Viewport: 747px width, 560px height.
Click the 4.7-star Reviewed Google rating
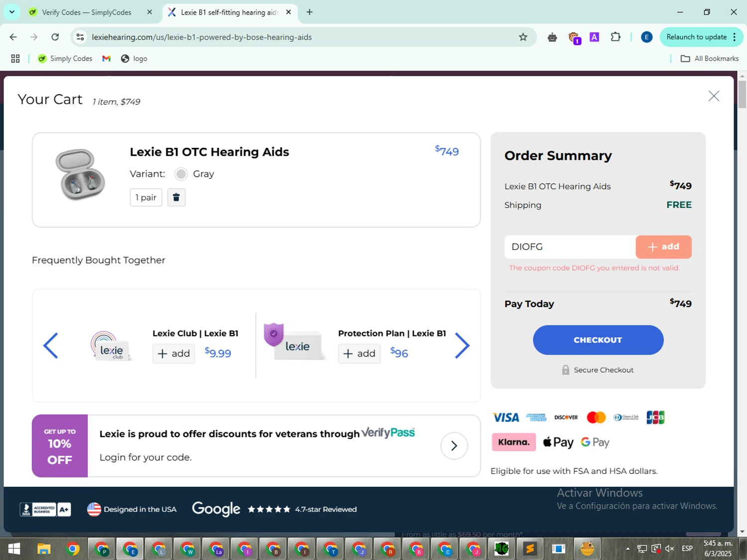(x=326, y=509)
